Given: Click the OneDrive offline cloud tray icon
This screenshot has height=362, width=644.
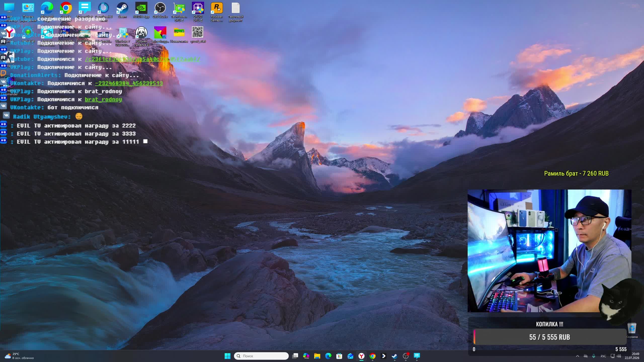Looking at the screenshot, I should click(x=586, y=356).
